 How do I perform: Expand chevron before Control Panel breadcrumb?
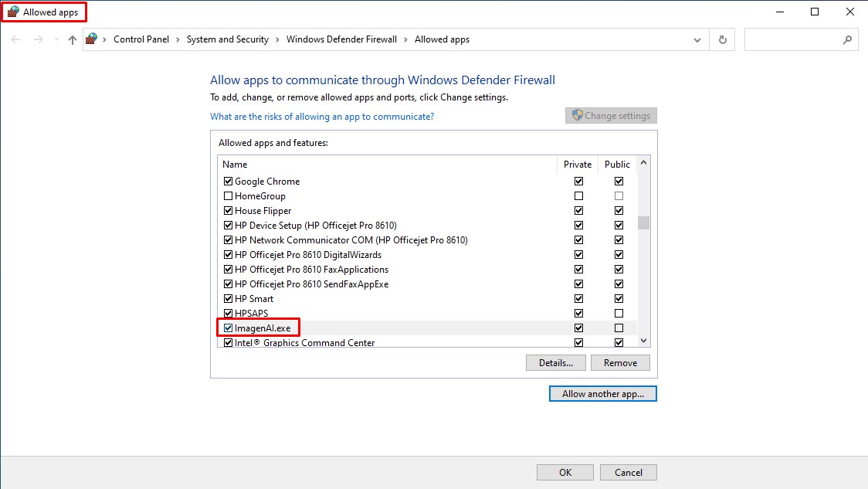(x=104, y=40)
